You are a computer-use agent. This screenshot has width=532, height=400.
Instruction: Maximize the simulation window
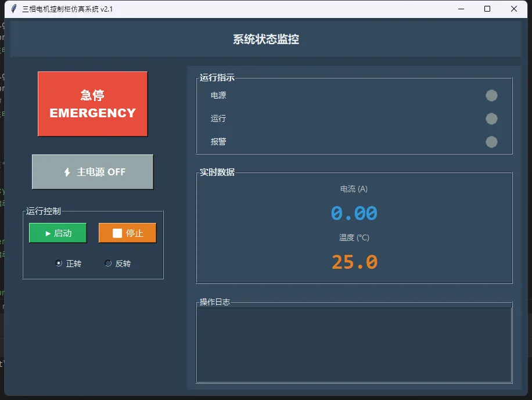[487, 9]
